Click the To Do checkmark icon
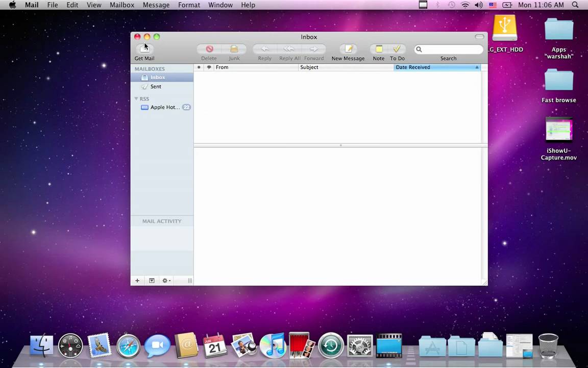This screenshot has height=368, width=588. 397,49
